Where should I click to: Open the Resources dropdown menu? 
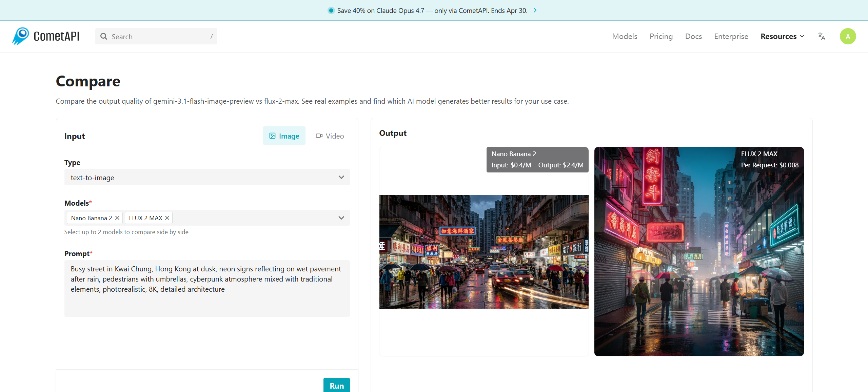[x=782, y=36]
